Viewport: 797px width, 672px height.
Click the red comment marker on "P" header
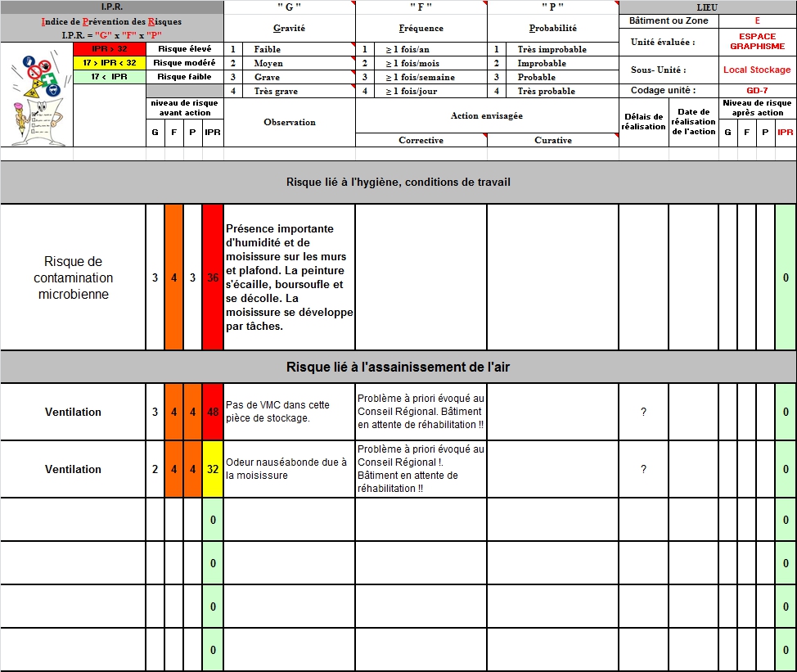tap(616, 4)
